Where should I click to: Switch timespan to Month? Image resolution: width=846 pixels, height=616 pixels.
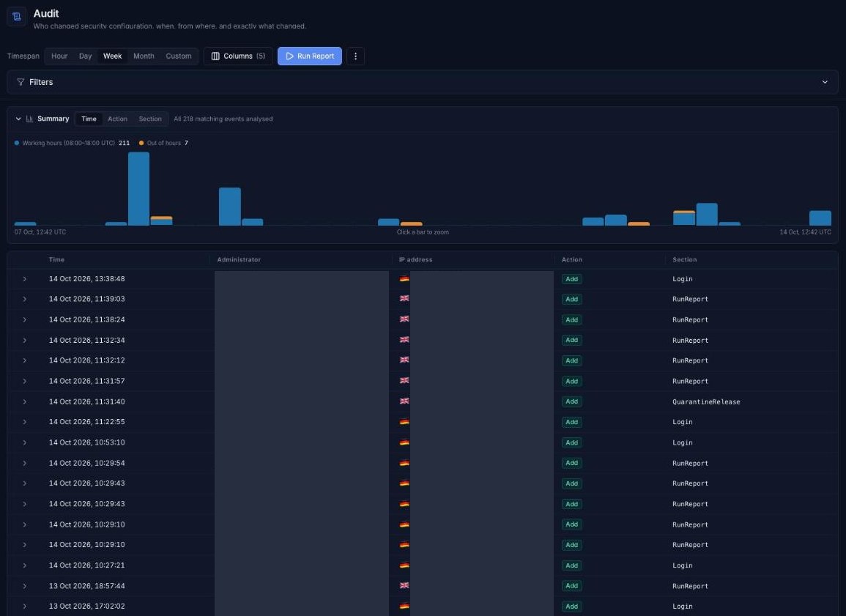click(x=144, y=56)
